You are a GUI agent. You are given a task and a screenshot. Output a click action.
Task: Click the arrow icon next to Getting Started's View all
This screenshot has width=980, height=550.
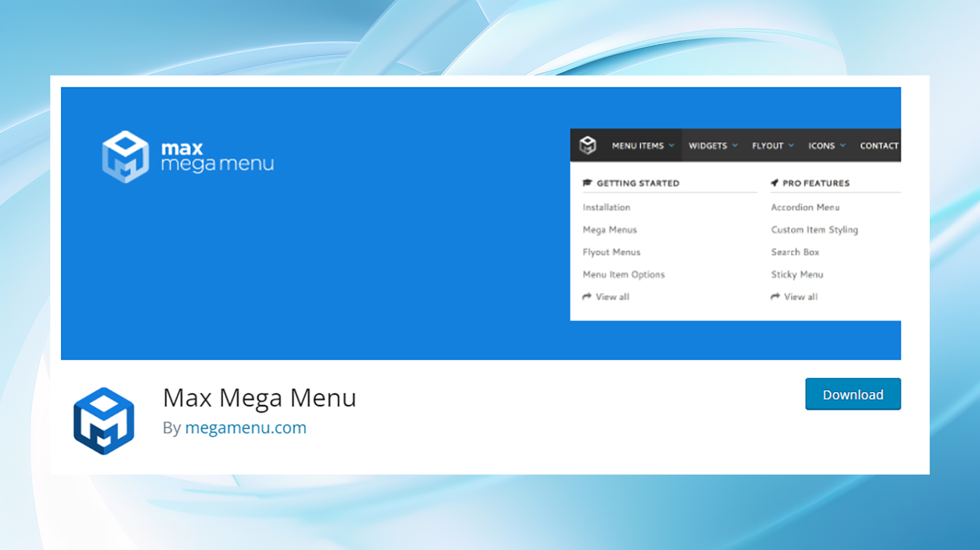pyautogui.click(x=587, y=296)
